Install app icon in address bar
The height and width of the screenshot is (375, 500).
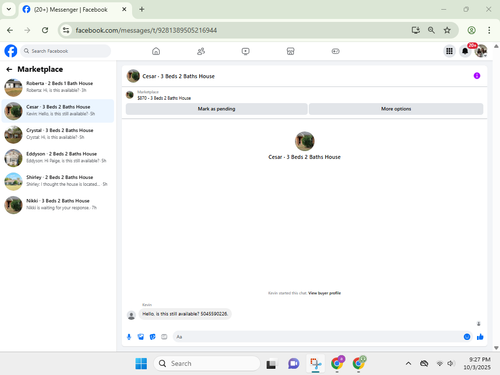(x=415, y=30)
